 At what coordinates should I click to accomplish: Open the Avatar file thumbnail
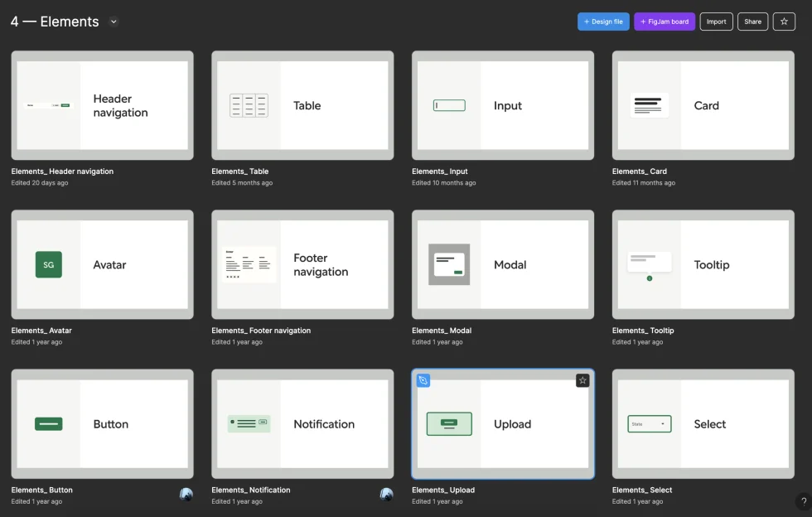pyautogui.click(x=103, y=265)
